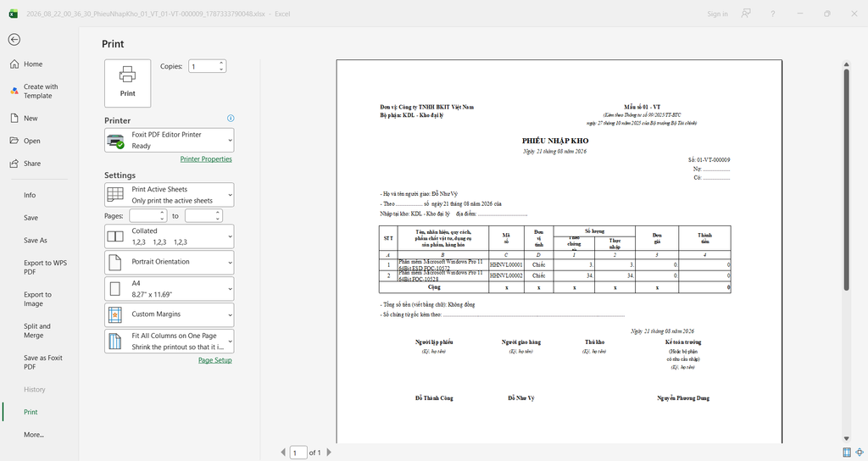Click Save in the sidebar

(x=31, y=218)
